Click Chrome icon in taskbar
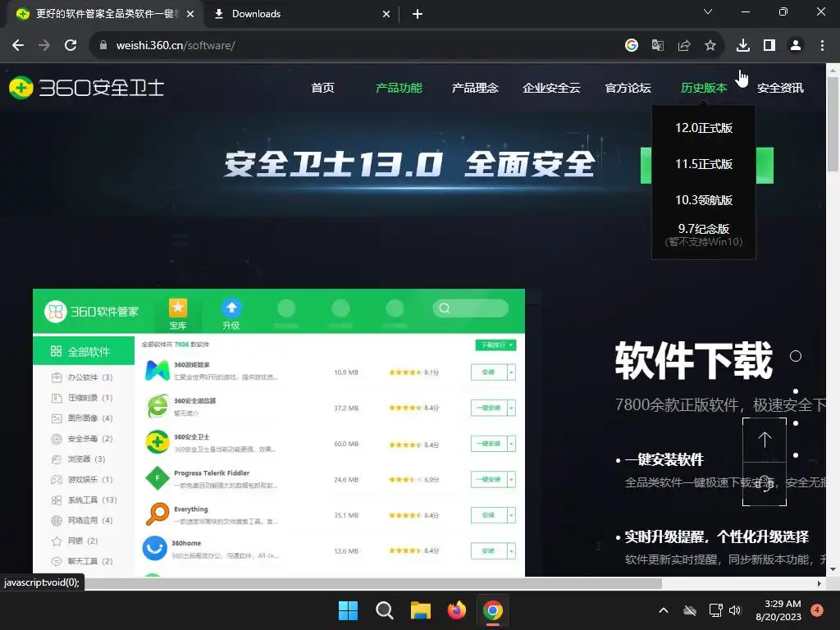840x630 pixels. [x=493, y=610]
